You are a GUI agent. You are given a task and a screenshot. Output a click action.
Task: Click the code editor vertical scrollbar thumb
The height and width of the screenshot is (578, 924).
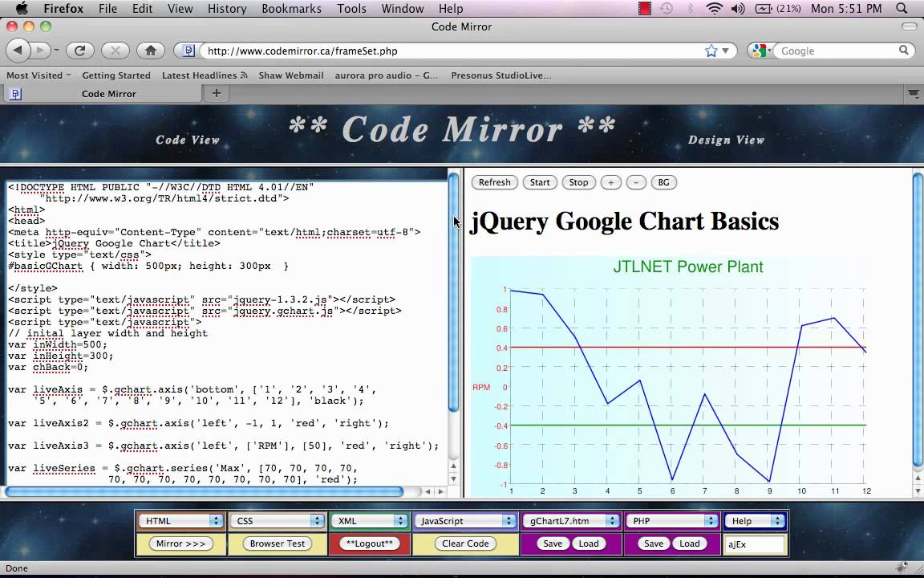[x=454, y=292]
